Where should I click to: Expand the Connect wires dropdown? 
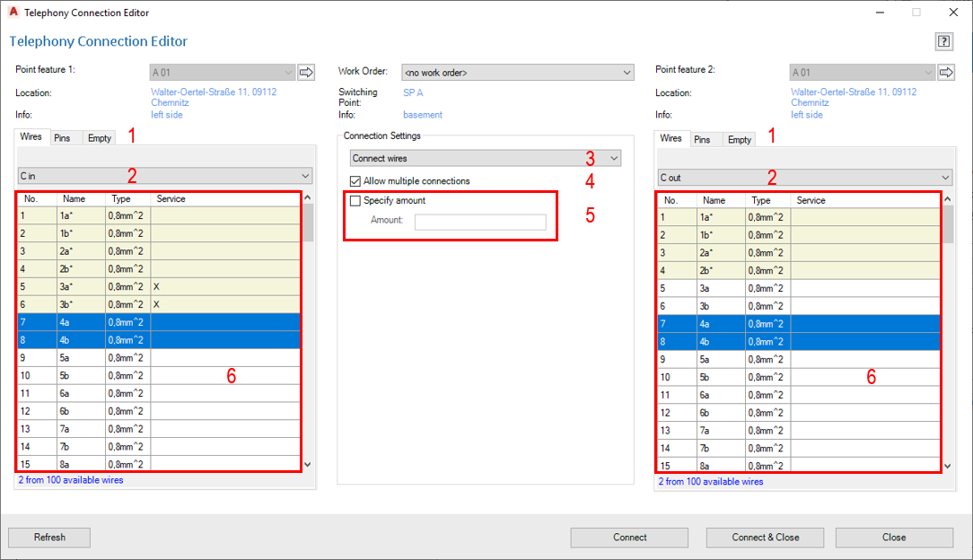click(x=485, y=158)
